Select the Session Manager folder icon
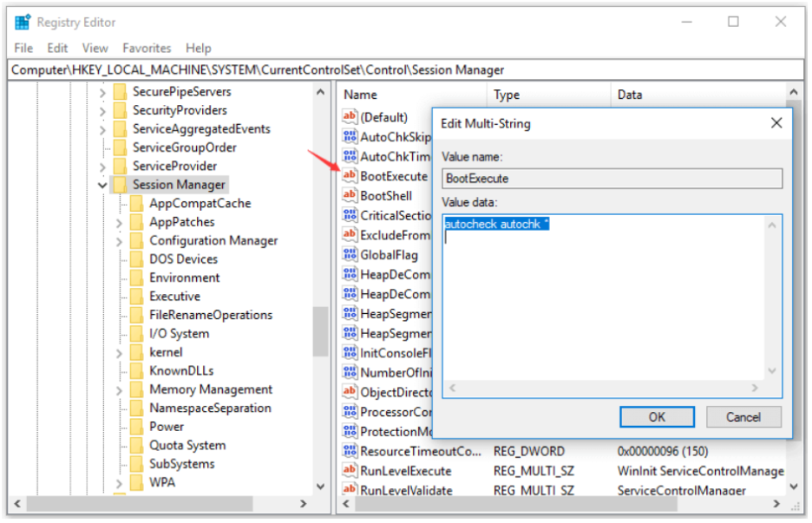 point(120,185)
